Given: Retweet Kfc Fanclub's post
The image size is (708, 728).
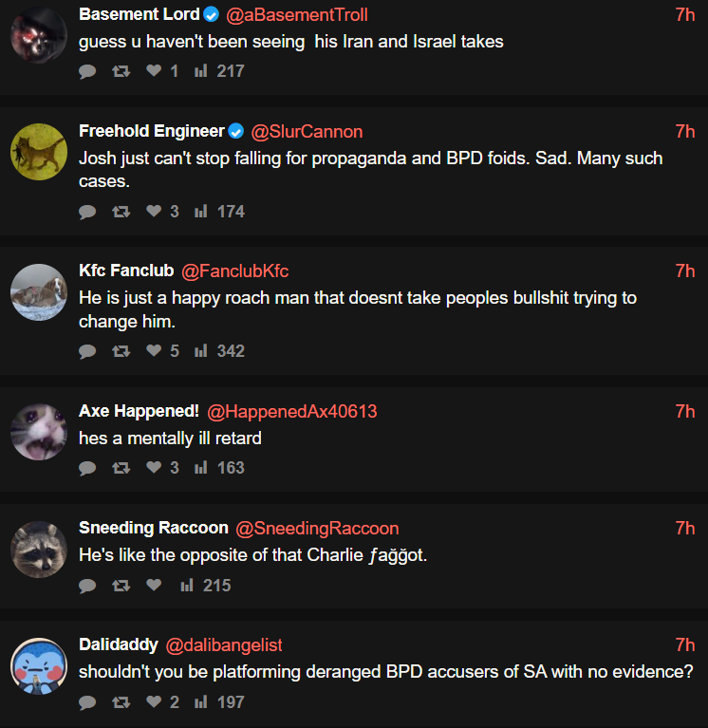Looking at the screenshot, I should tap(121, 351).
